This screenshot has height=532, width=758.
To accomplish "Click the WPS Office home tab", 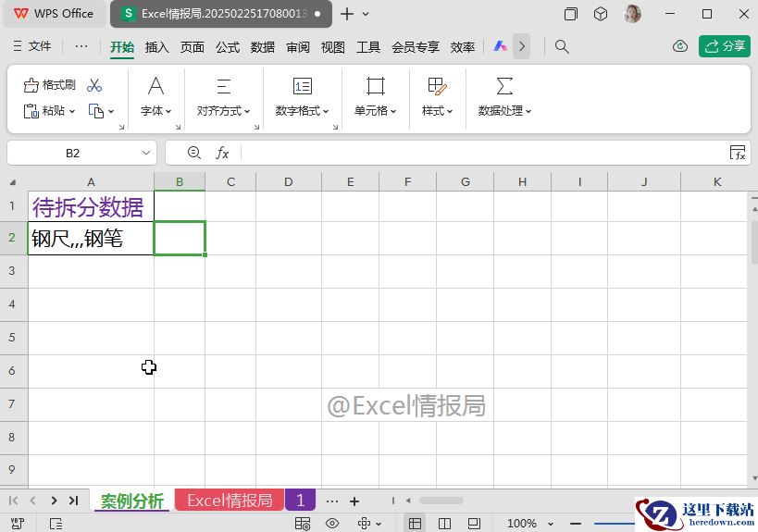I will point(54,14).
